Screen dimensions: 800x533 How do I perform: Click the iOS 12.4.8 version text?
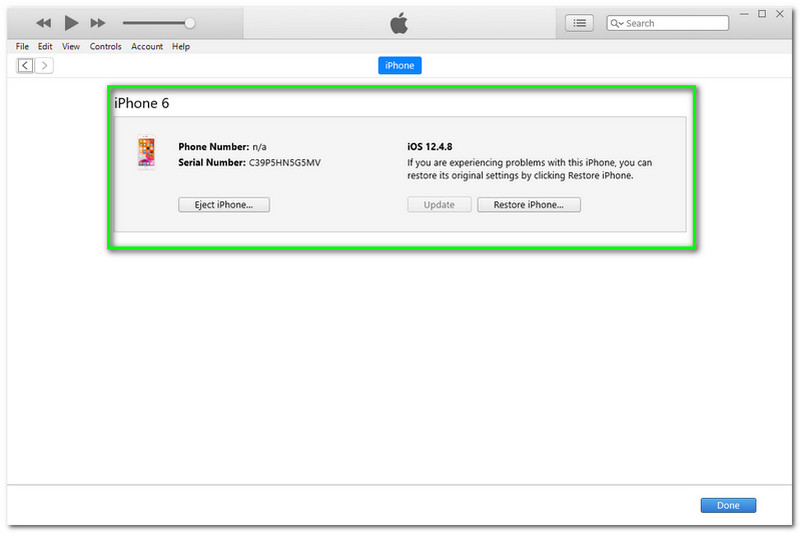tap(430, 147)
